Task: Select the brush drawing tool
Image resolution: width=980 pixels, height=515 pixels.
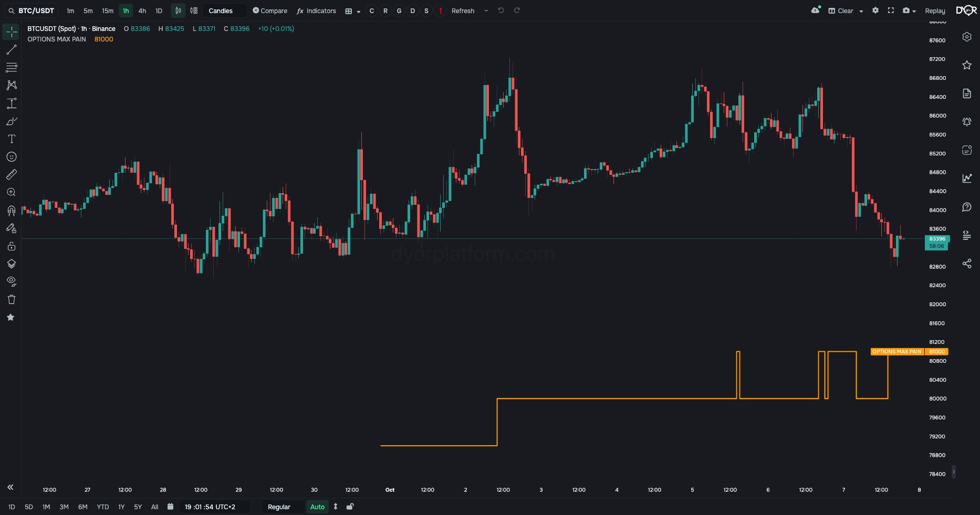Action: click(11, 121)
